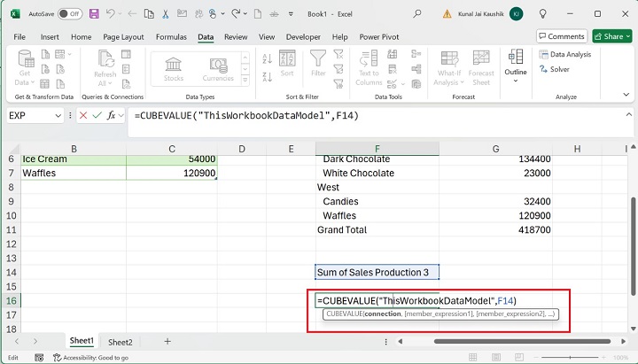
Task: Toggle the AutoSave switch
Action: [x=70, y=13]
